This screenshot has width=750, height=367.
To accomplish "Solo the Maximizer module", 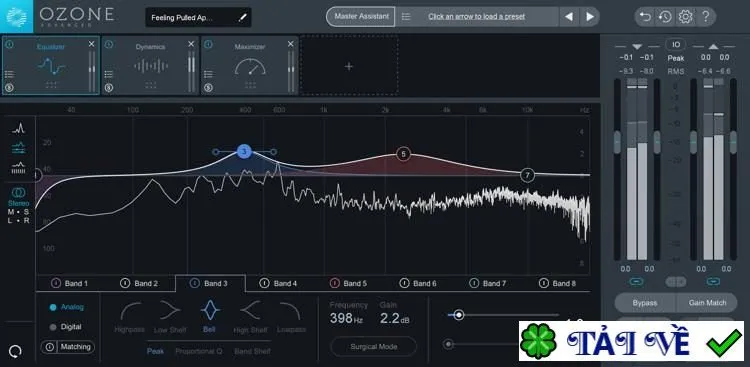I will (x=208, y=88).
